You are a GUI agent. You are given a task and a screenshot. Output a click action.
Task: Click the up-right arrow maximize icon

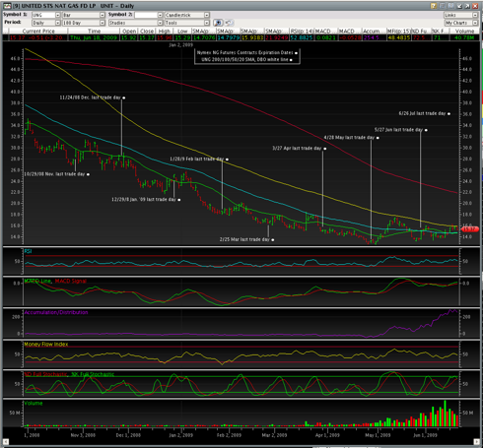467,6
